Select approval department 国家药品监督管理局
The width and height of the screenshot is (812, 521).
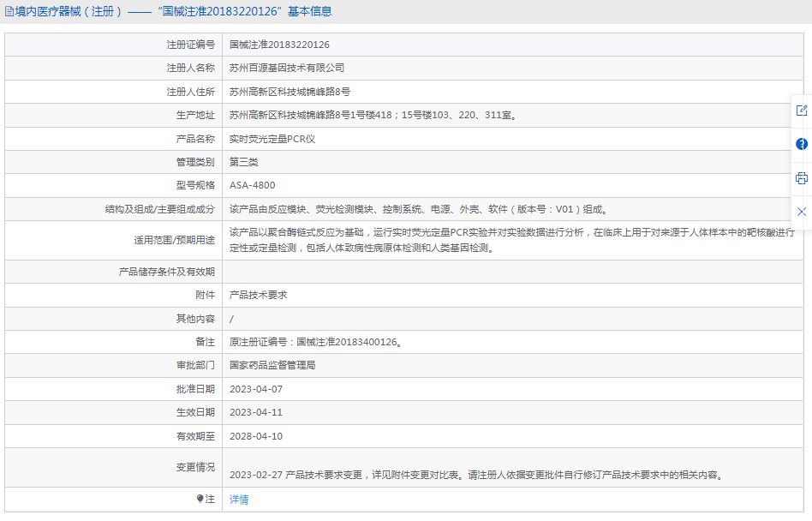point(272,365)
